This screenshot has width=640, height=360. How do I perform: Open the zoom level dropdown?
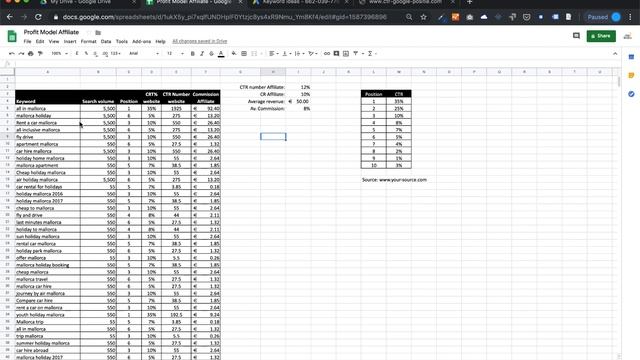point(59,53)
